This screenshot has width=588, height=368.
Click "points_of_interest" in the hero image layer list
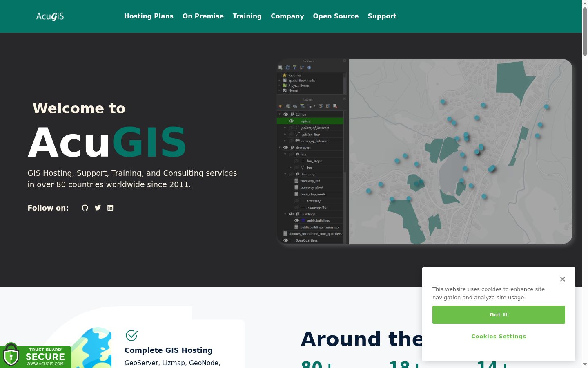315,128
